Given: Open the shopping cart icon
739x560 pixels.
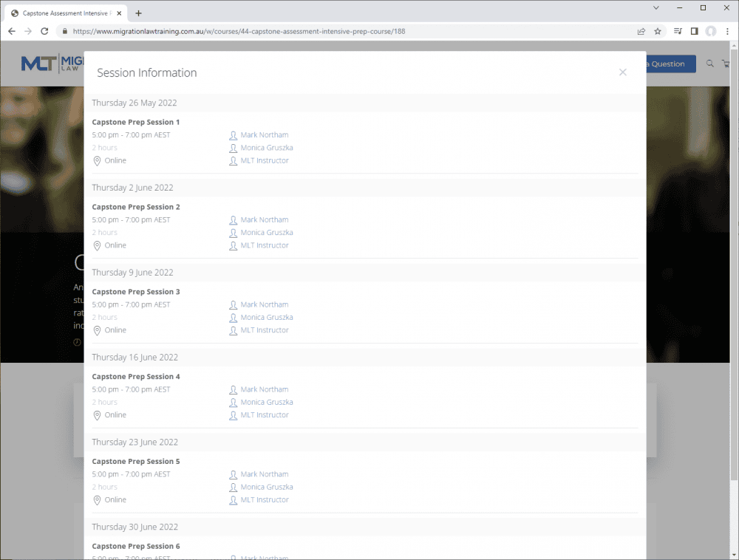Looking at the screenshot, I should tap(726, 64).
